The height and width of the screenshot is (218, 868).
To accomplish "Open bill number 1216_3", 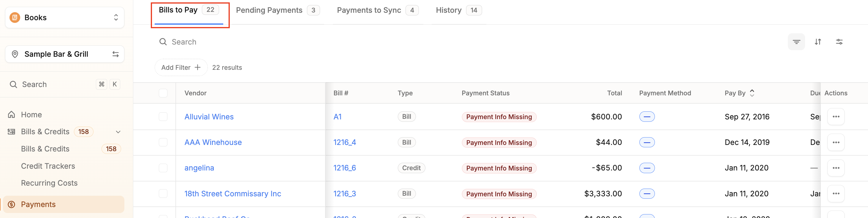I will click(x=344, y=193).
